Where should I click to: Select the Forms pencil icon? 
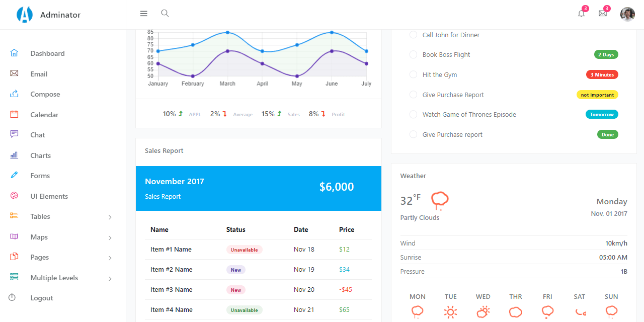point(14,175)
